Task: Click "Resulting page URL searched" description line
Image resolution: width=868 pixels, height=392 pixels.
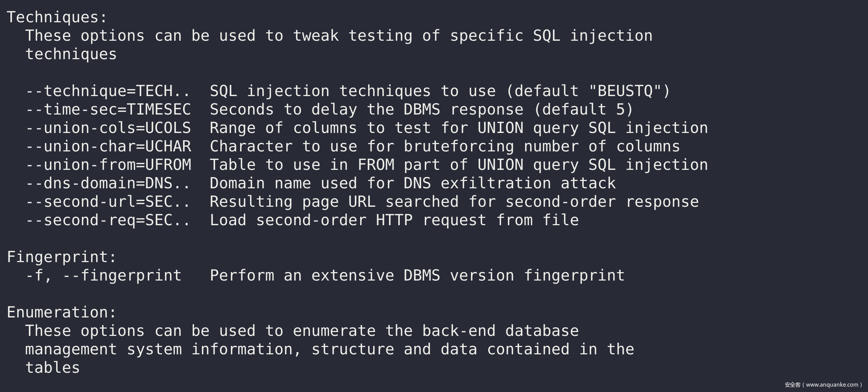Action: click(x=454, y=202)
